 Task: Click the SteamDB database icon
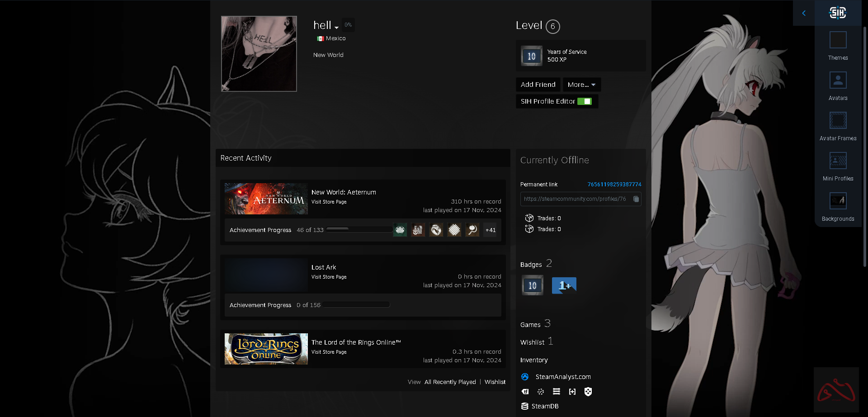pyautogui.click(x=525, y=406)
